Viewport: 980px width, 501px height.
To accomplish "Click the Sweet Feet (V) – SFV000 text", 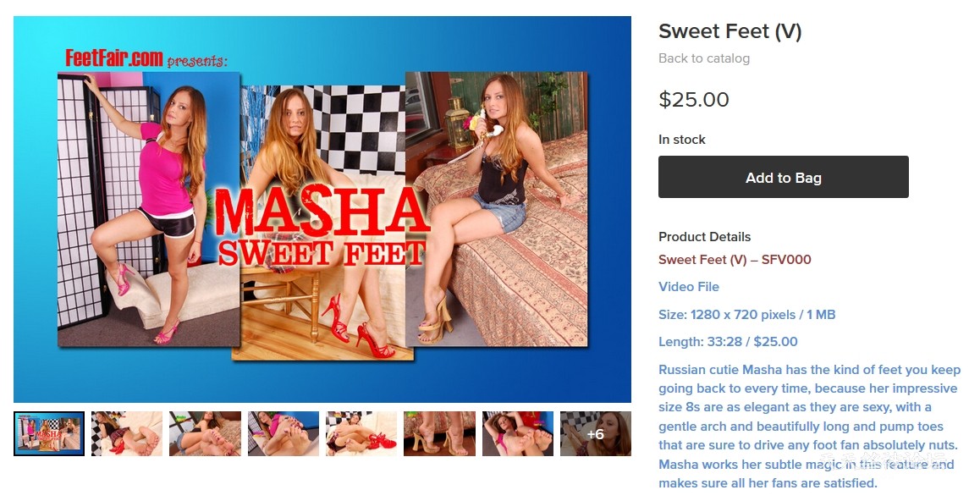I will (735, 259).
